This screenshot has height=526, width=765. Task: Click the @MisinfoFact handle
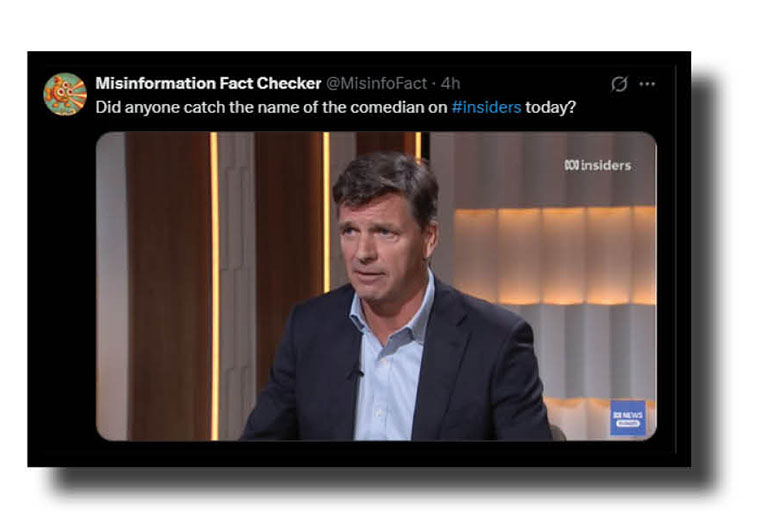coord(377,83)
